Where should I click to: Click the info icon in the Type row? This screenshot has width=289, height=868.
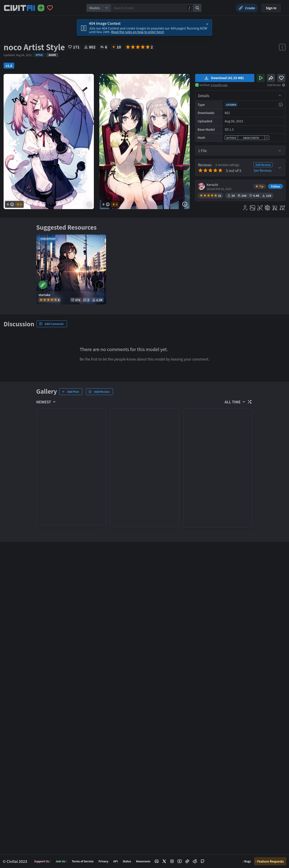tap(281, 105)
